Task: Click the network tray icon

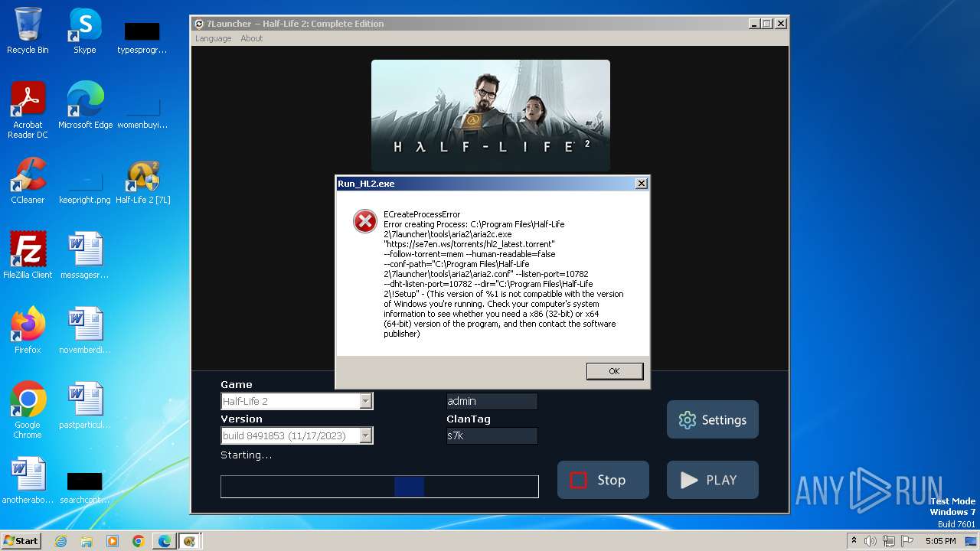Action: 888,541
